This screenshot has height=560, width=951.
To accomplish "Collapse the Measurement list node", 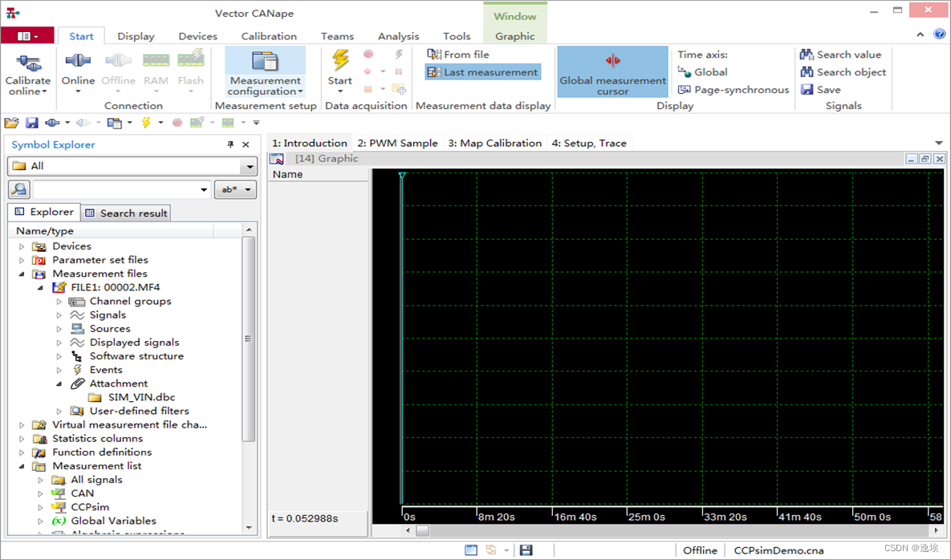I will [22, 466].
